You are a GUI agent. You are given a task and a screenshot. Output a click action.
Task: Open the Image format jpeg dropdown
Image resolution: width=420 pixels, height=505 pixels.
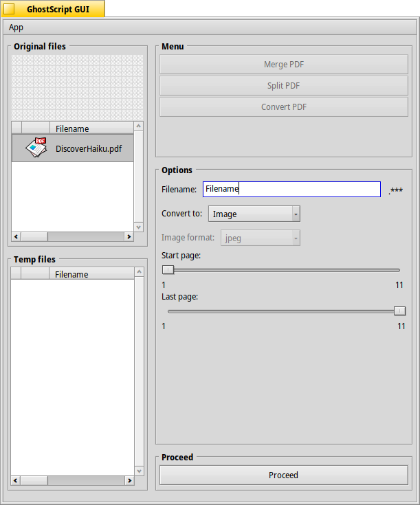point(260,238)
